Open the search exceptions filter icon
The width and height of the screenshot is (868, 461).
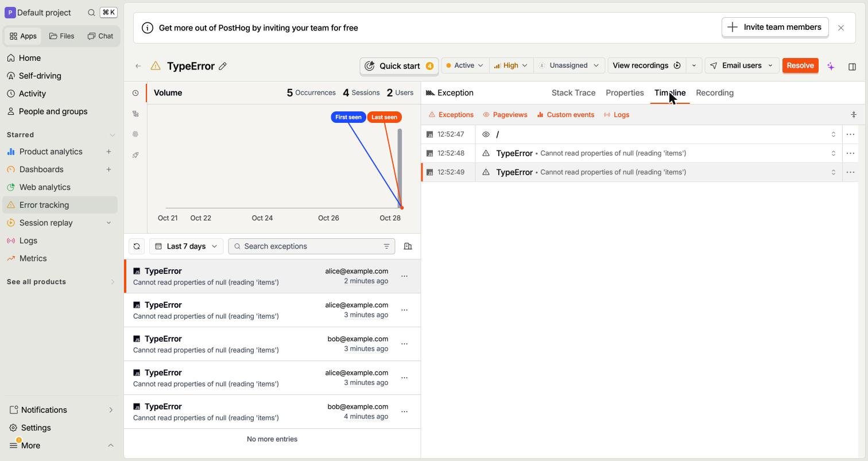click(x=386, y=246)
